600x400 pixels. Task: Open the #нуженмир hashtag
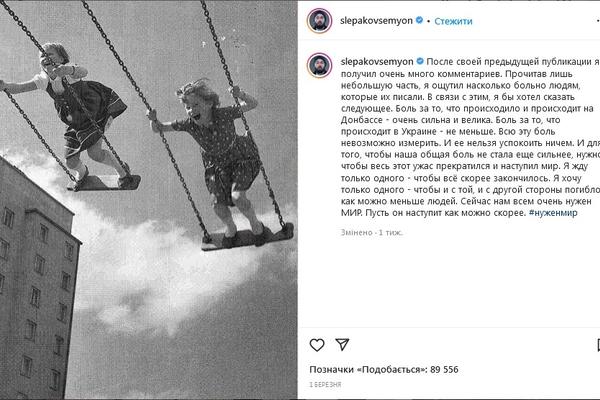coord(553,213)
